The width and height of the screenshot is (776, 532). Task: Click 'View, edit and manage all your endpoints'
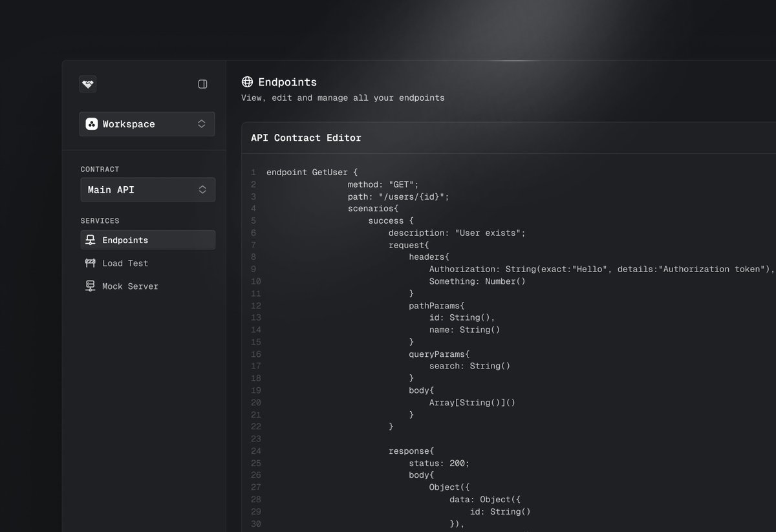pyautogui.click(x=343, y=98)
